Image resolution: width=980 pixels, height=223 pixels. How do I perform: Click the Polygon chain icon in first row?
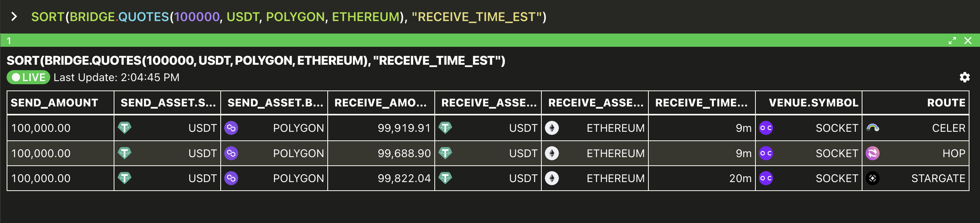pos(231,128)
